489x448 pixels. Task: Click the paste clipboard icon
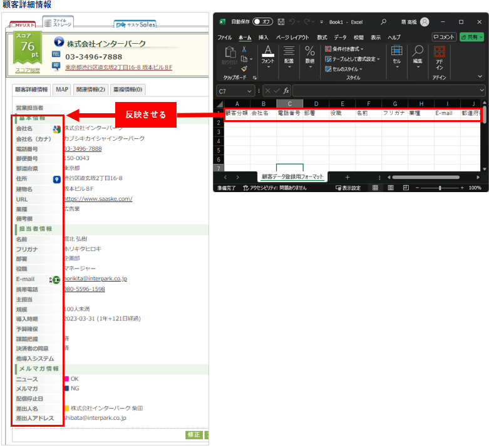(x=230, y=53)
